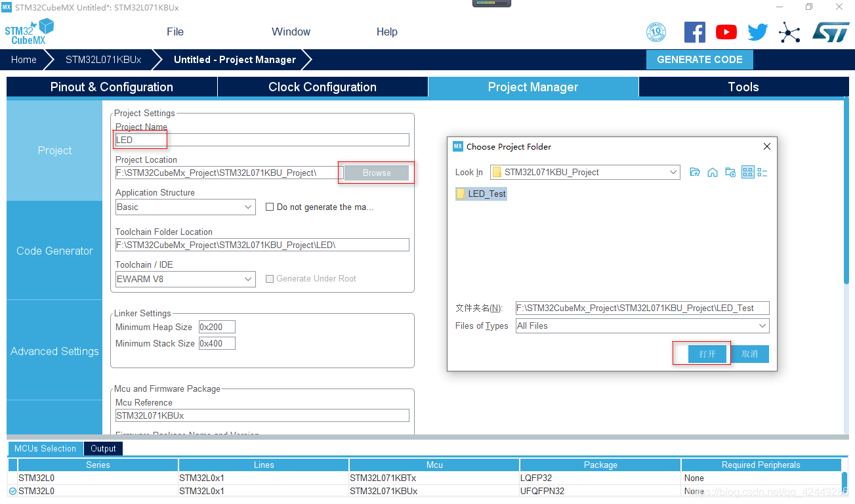855x504 pixels.
Task: Open ST YouTube channel icon
Action: pos(726,31)
